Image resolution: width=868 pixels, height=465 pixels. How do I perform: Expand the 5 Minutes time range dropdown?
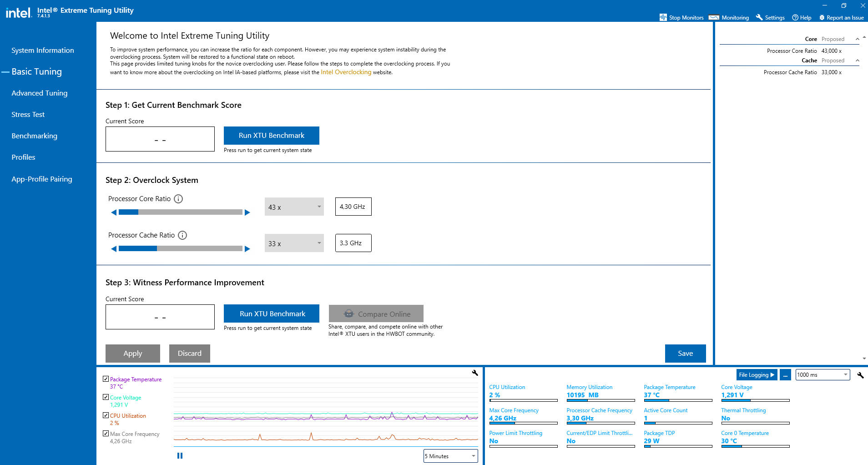pos(450,456)
